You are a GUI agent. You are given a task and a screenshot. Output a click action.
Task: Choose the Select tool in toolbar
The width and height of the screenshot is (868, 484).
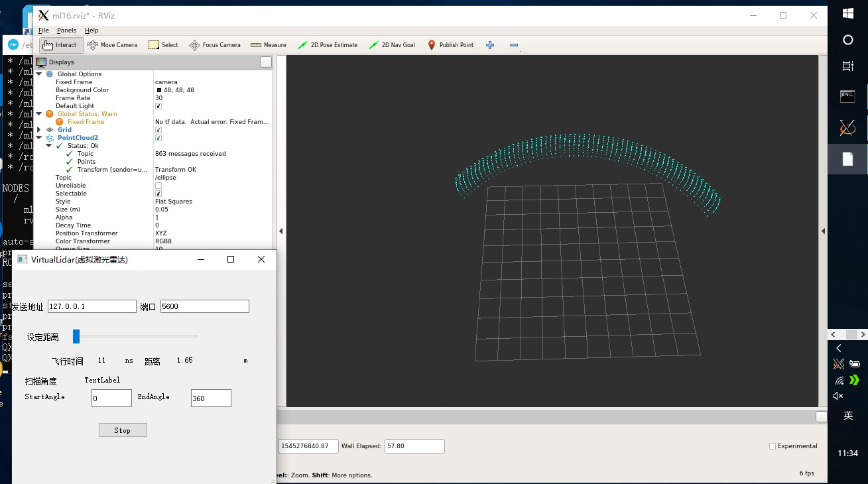tap(163, 45)
